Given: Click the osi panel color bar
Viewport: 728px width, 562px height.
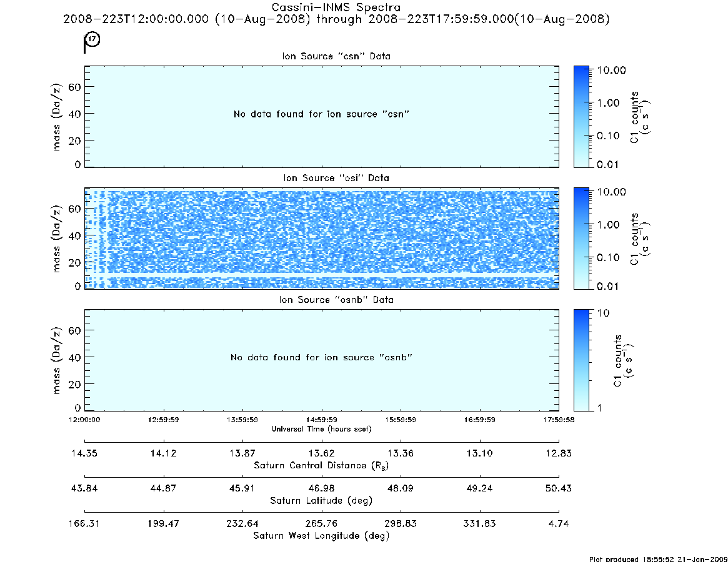Looking at the screenshot, I should pos(581,239).
